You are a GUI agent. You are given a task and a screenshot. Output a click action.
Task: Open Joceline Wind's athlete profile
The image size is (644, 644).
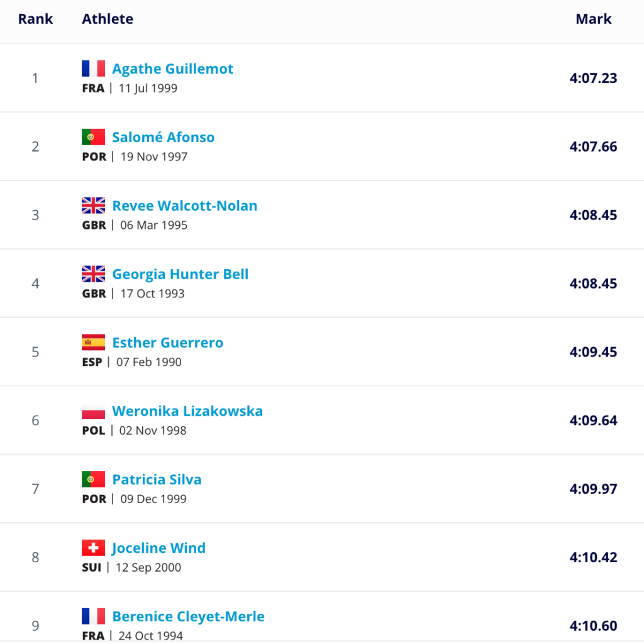click(158, 548)
